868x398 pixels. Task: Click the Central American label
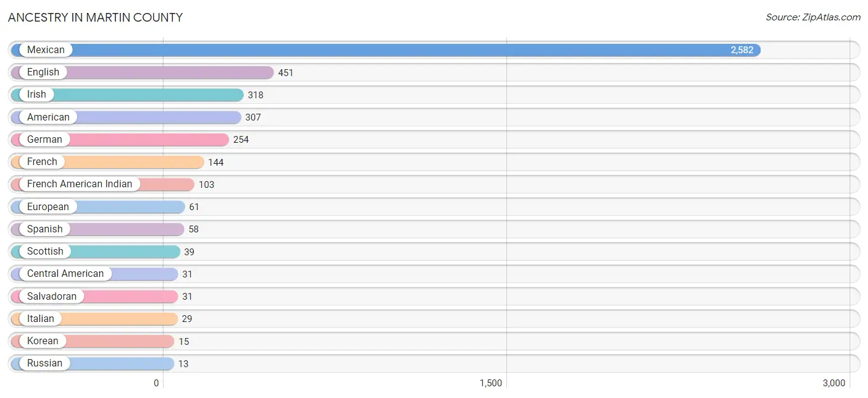click(x=65, y=274)
